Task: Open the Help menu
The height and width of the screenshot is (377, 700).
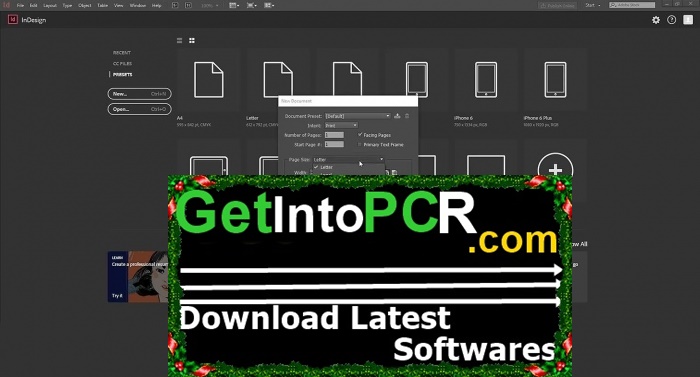Action: 156,5
